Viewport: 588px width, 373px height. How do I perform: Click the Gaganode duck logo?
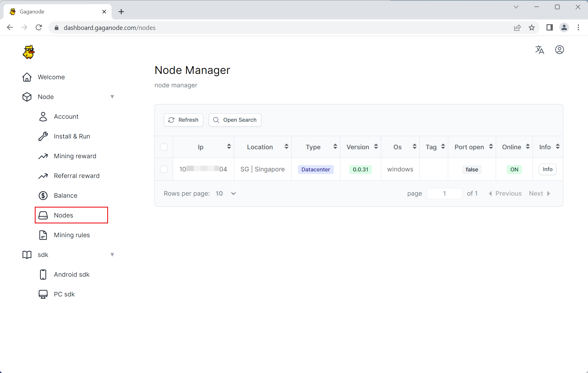pos(29,52)
